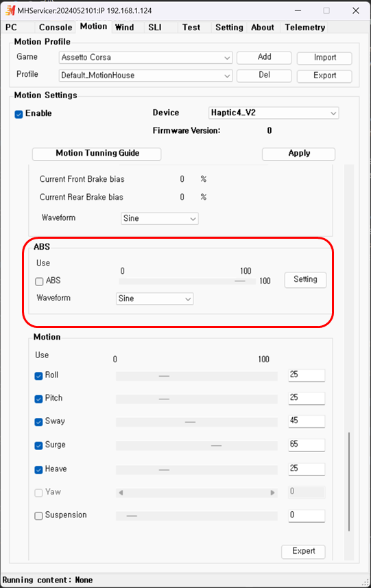Viewport: 371px width, 588px height.
Task: Switch to the Telemetry tab
Action: click(304, 27)
